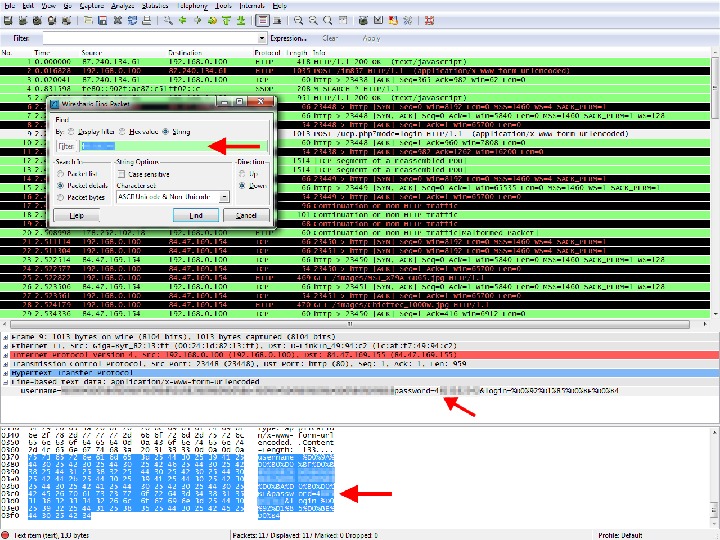Screen dimensions: 720x540
Task: Zoom out the packet text
Action: coord(313,21)
